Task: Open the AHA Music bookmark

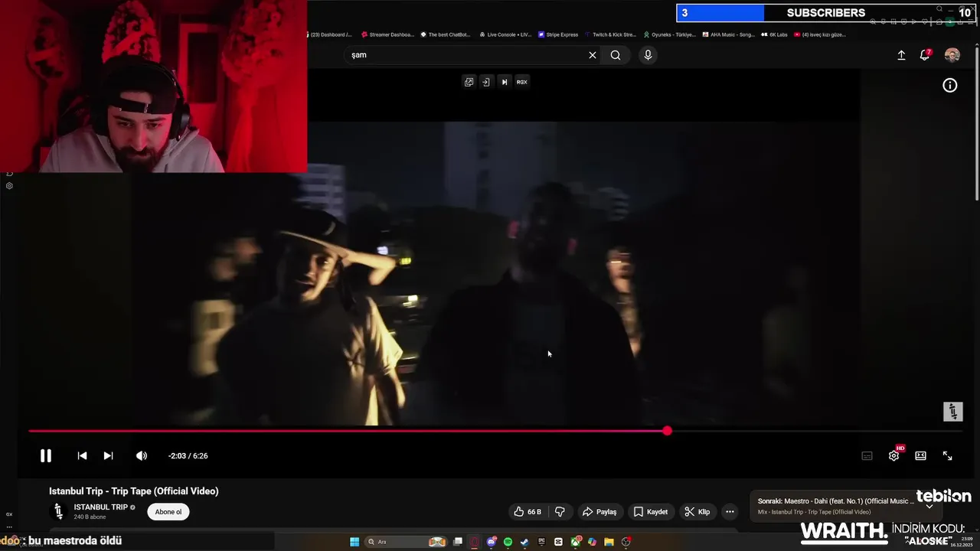Action: click(728, 34)
